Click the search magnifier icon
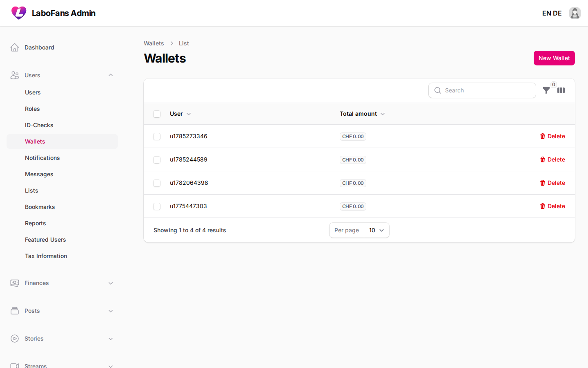588x368 pixels. coord(438,90)
